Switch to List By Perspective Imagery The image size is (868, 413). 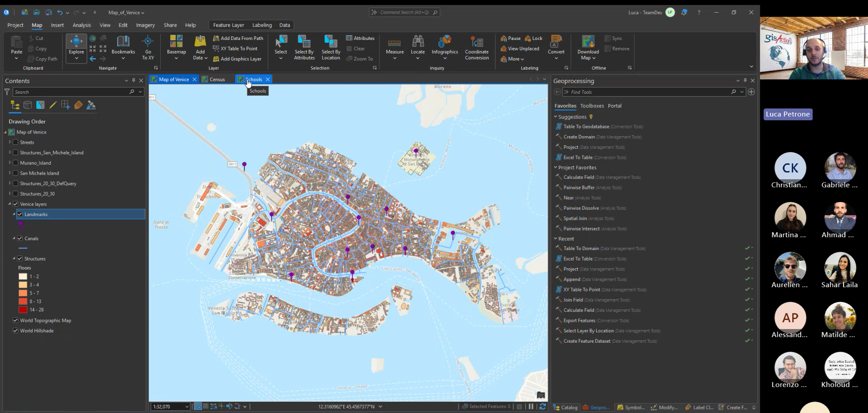click(91, 105)
